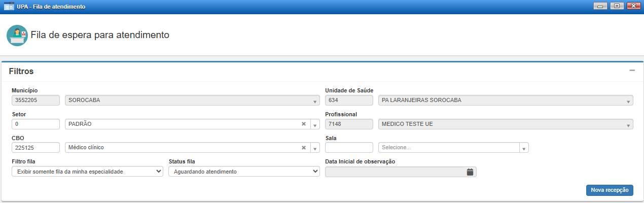Open the Sala Selecione dropdown
644x203 pixels.
524,148
